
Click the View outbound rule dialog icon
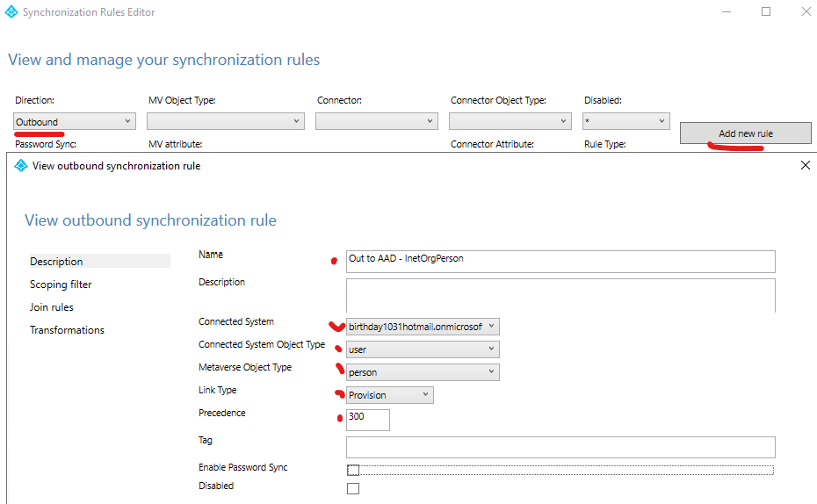coord(22,165)
